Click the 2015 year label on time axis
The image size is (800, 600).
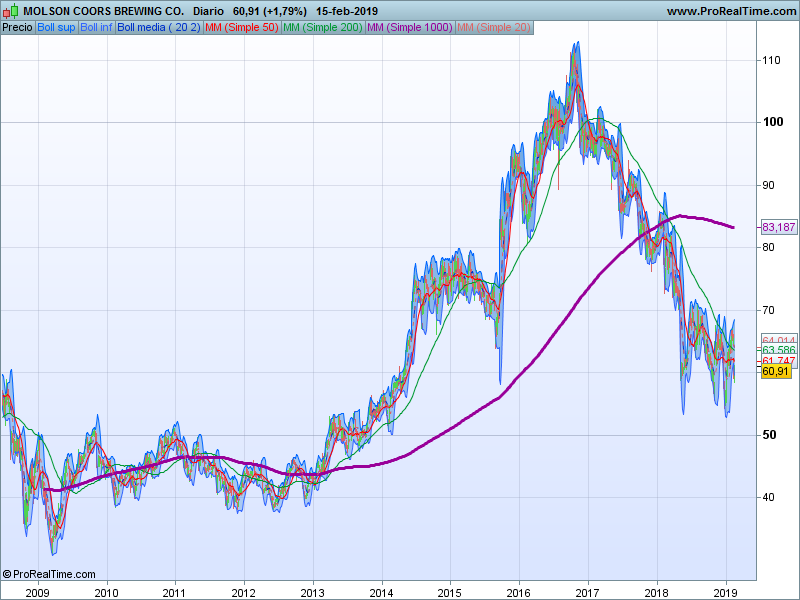pos(450,593)
